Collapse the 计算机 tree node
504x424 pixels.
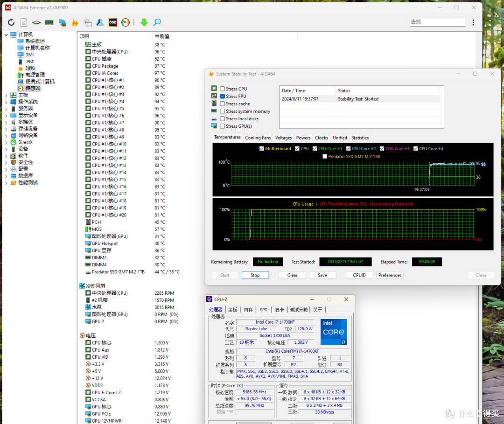click(x=6, y=35)
